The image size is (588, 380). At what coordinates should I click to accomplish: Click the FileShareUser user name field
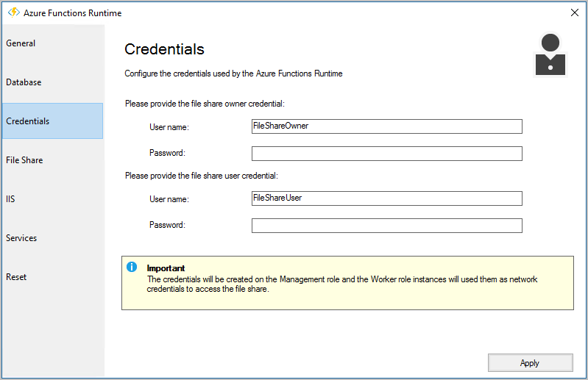pyautogui.click(x=386, y=198)
